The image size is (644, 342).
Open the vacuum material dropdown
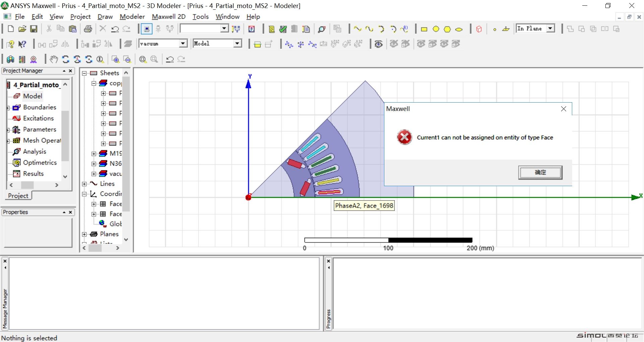tap(183, 43)
